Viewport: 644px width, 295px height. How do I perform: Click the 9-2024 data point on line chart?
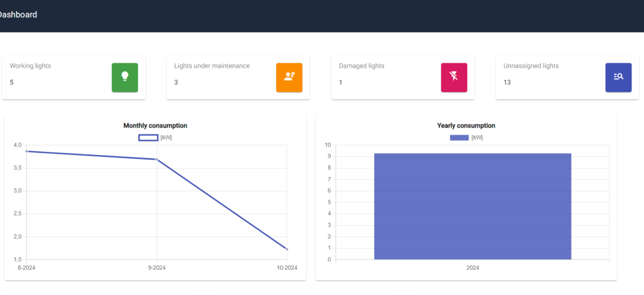click(x=157, y=159)
